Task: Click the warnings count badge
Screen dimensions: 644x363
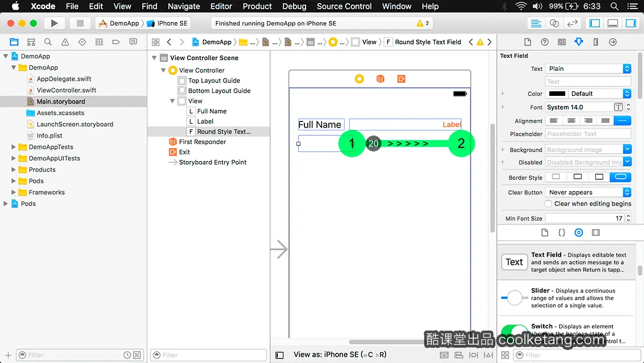Action: pos(423,23)
